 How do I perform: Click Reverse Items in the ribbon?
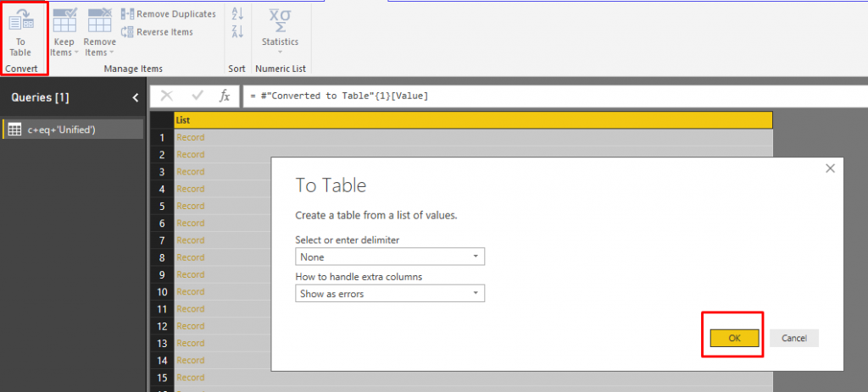[x=157, y=32]
